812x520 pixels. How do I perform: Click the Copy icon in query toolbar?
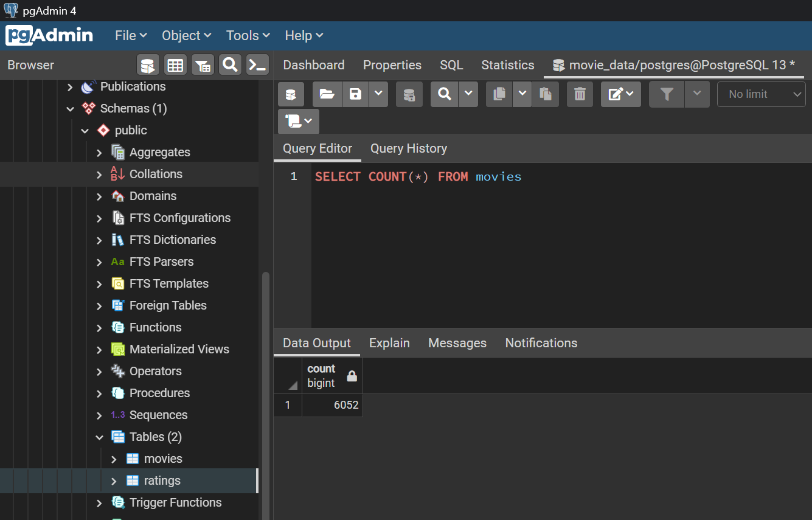click(x=499, y=94)
